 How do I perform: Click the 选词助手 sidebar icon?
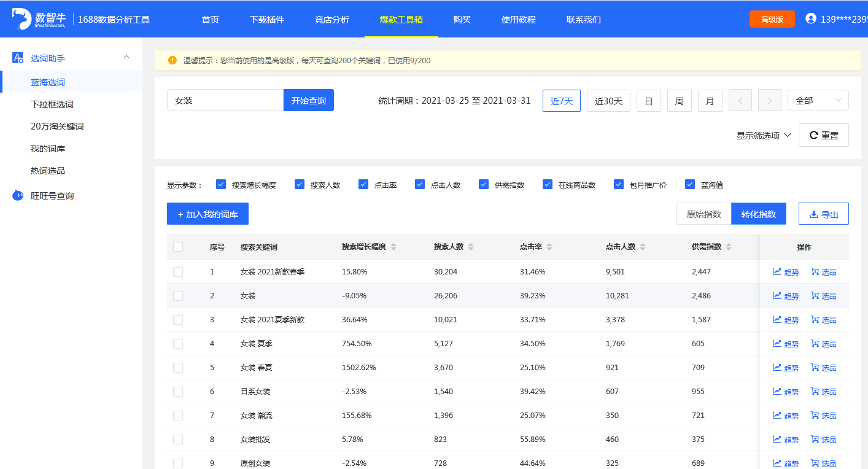click(18, 58)
